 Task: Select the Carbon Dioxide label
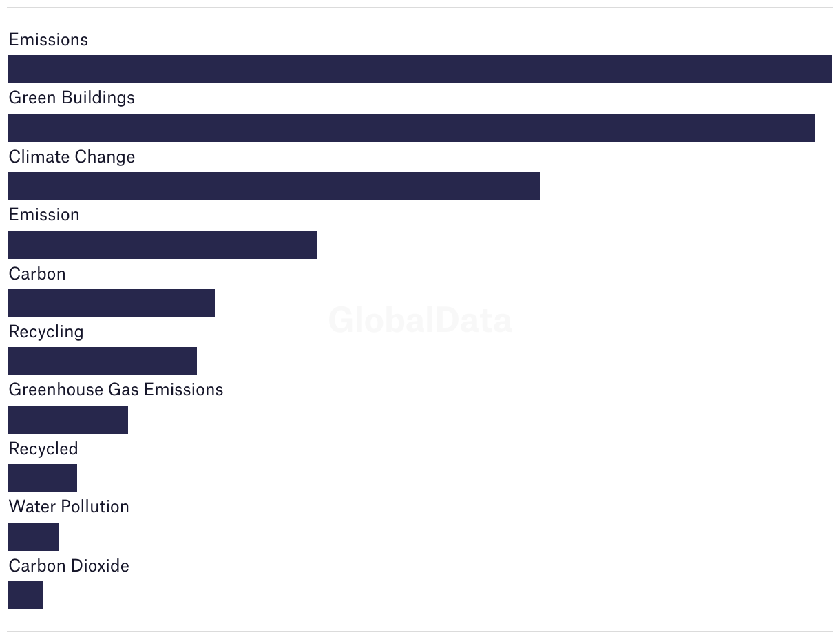pyautogui.click(x=69, y=566)
